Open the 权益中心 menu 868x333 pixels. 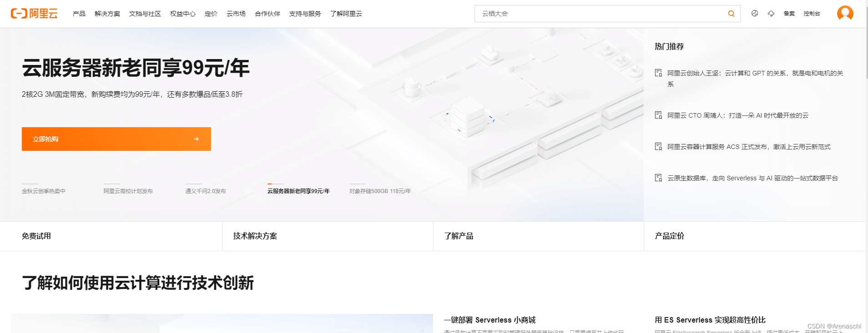point(183,14)
